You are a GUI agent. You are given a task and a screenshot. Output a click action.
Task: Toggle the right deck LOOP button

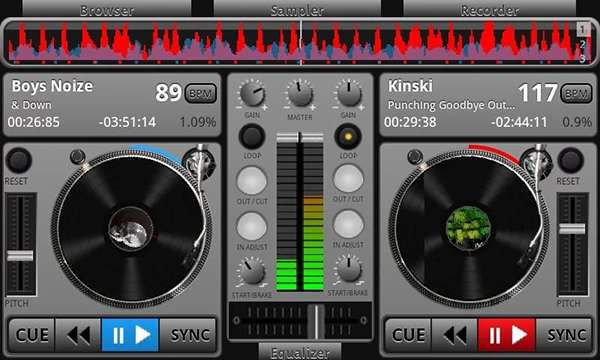tap(348, 137)
